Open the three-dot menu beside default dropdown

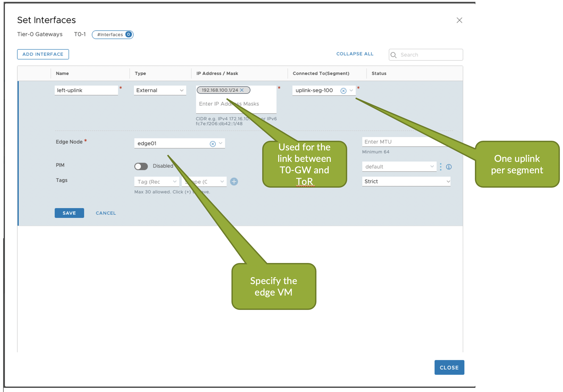[441, 167]
